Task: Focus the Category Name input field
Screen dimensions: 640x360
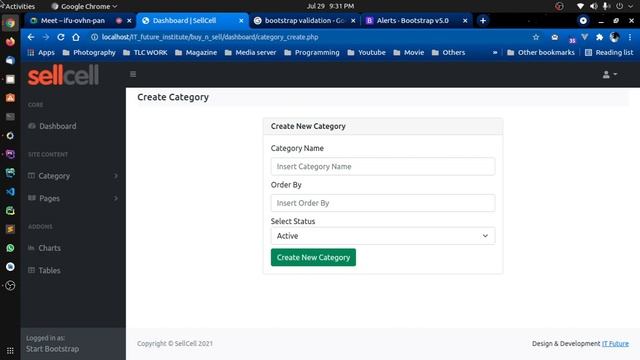Action: tap(383, 167)
